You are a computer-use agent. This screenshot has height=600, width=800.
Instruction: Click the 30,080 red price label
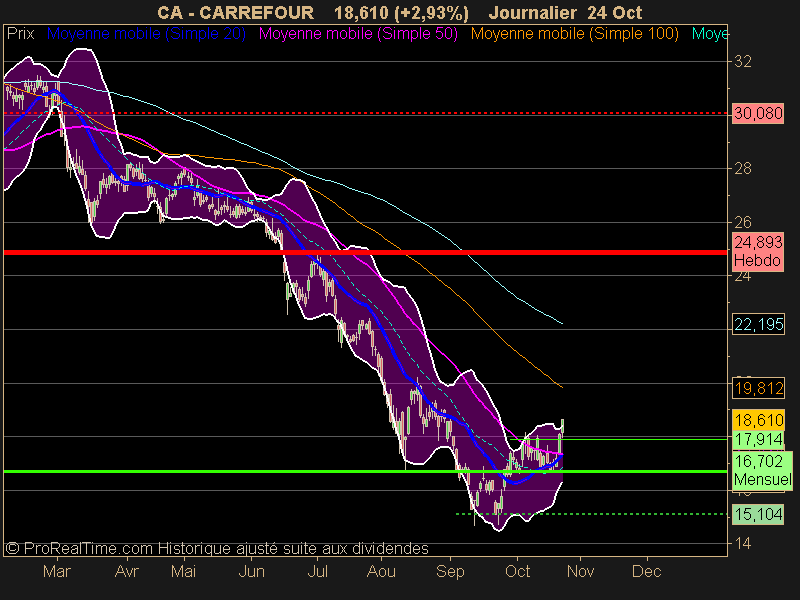point(758,113)
